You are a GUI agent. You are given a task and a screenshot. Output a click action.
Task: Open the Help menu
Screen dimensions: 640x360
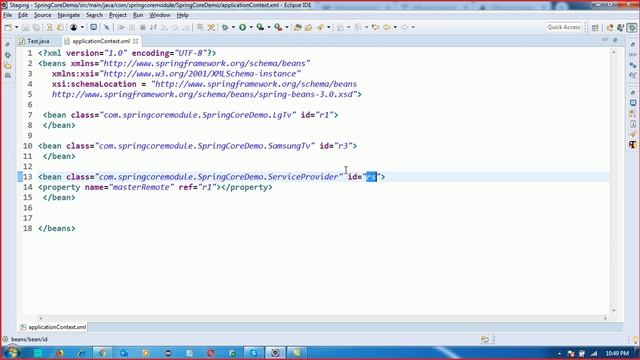[182, 15]
